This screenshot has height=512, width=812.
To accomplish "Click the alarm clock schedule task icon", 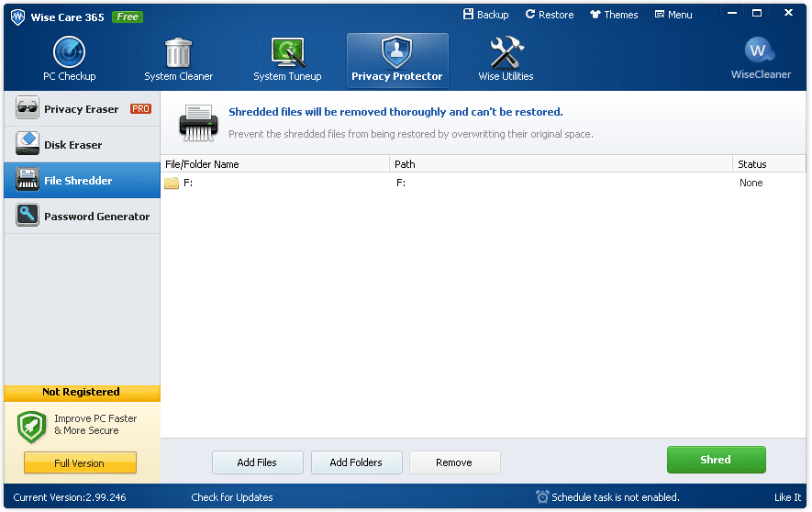I will coord(543,497).
